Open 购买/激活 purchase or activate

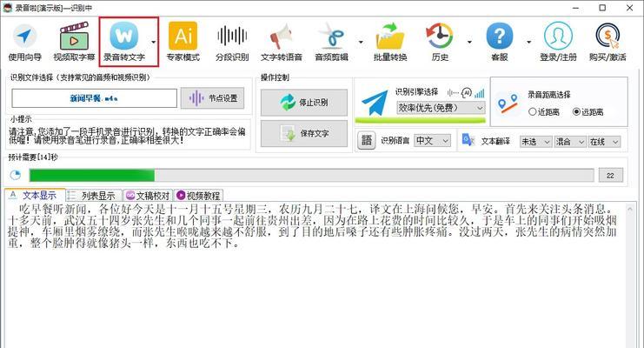pyautogui.click(x=607, y=42)
